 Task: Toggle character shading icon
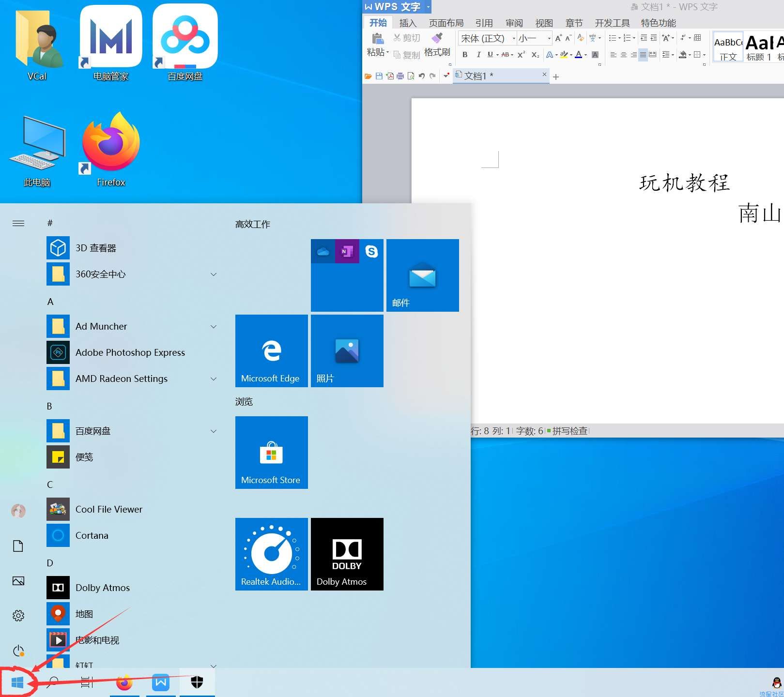click(x=595, y=55)
